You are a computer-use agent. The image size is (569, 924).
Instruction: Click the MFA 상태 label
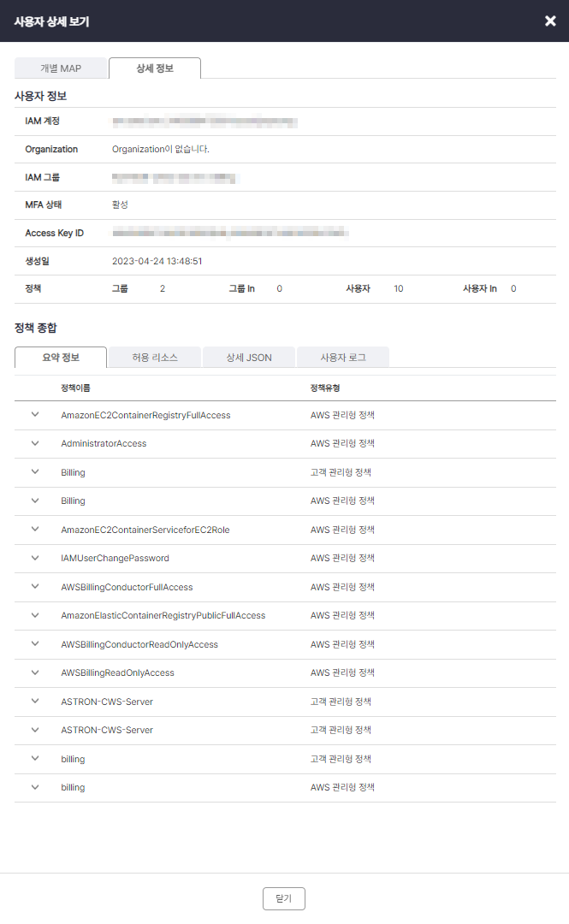[x=43, y=204]
